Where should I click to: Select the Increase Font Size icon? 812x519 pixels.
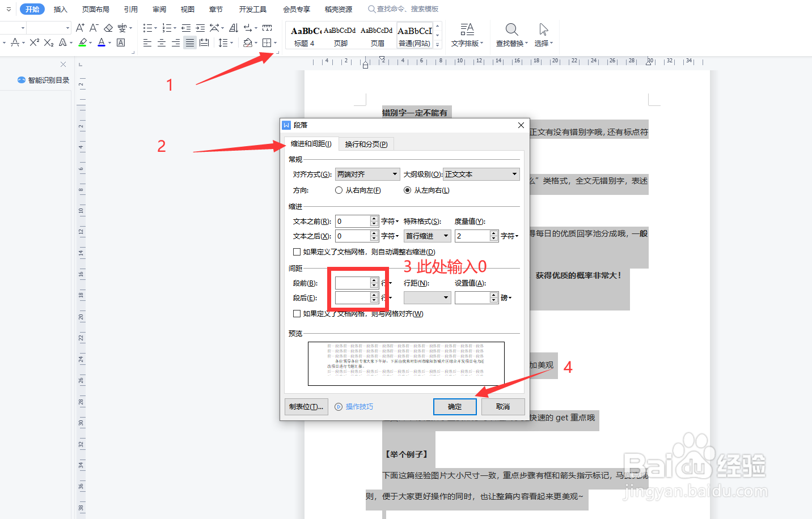(x=81, y=27)
